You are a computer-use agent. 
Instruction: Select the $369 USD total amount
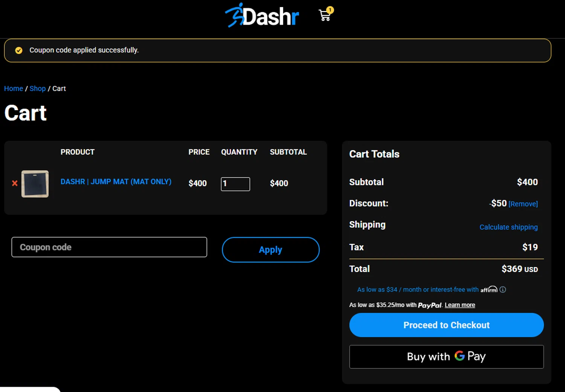520,269
